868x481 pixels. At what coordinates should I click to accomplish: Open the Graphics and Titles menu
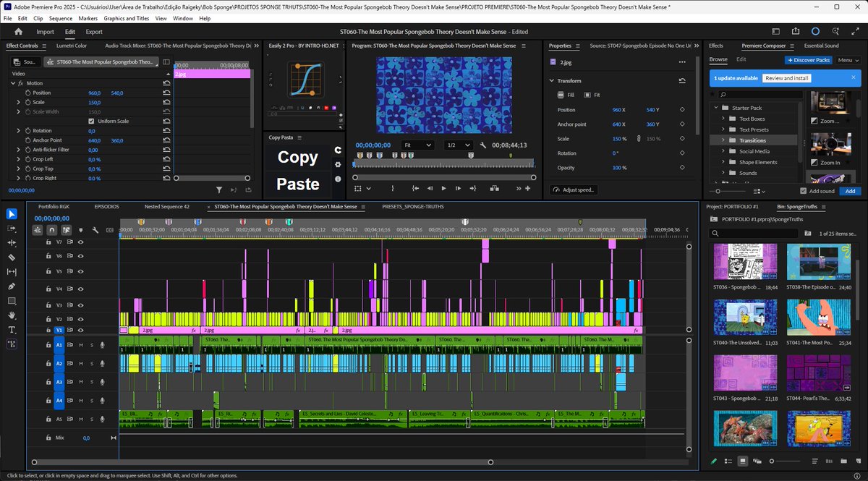126,18
